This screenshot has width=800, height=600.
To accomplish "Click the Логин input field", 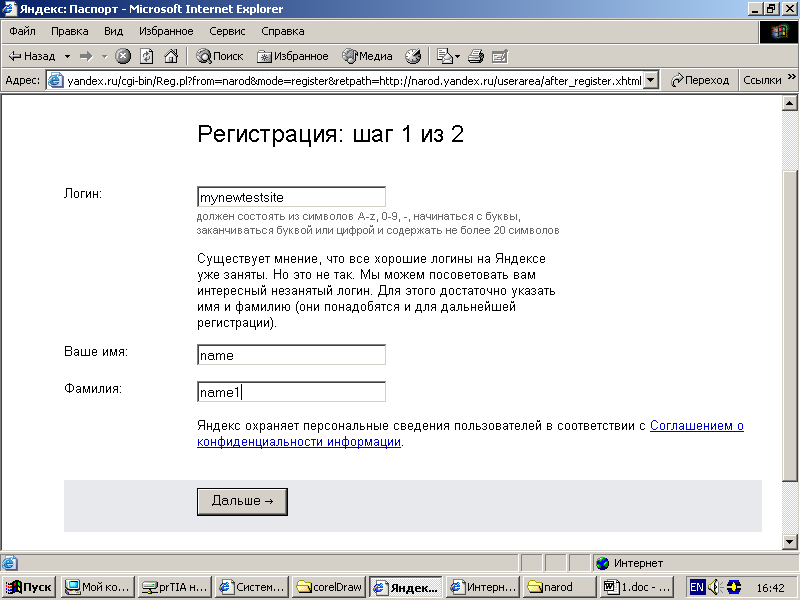I will tap(291, 197).
